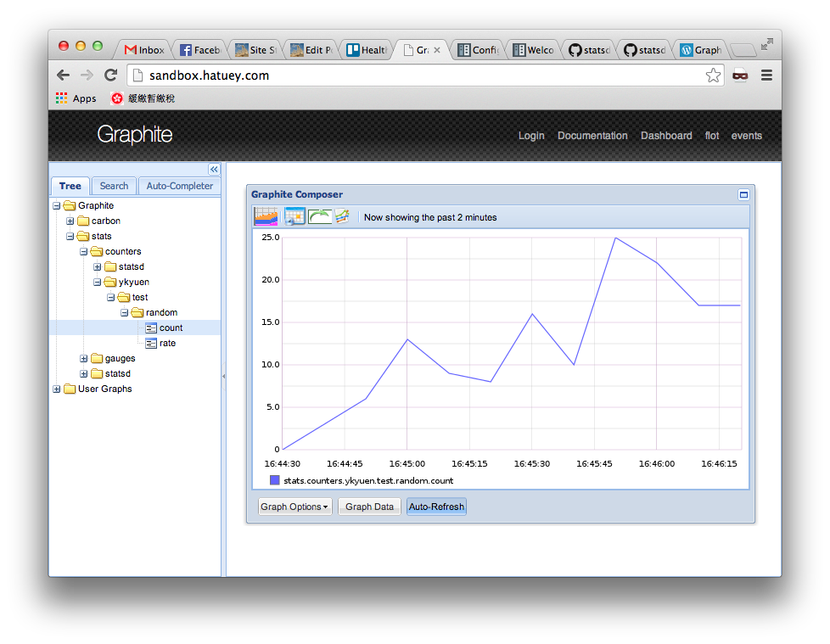The height and width of the screenshot is (644, 830).
Task: Reload the page in the browser
Action: [110, 76]
